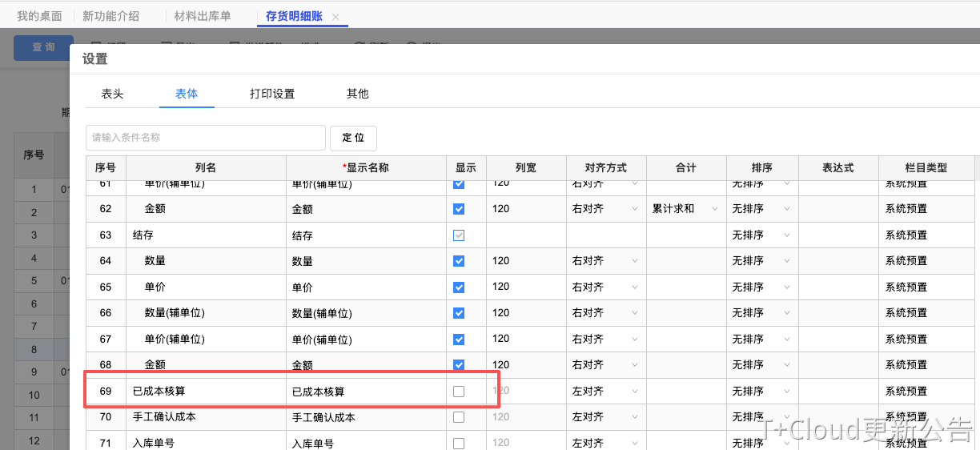Enable the 显示 checkbox for 手工确认成本
The width and height of the screenshot is (980, 450).
[459, 417]
